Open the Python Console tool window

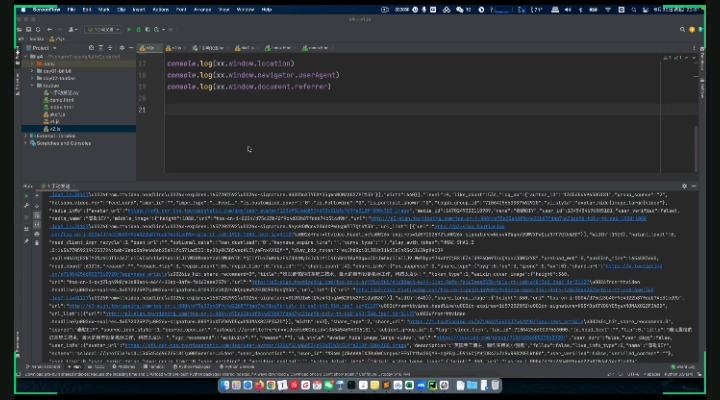(x=236, y=367)
